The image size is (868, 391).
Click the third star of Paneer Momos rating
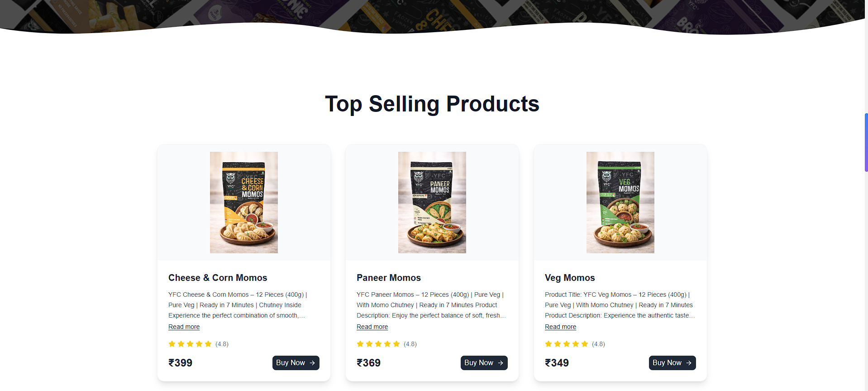tap(378, 344)
